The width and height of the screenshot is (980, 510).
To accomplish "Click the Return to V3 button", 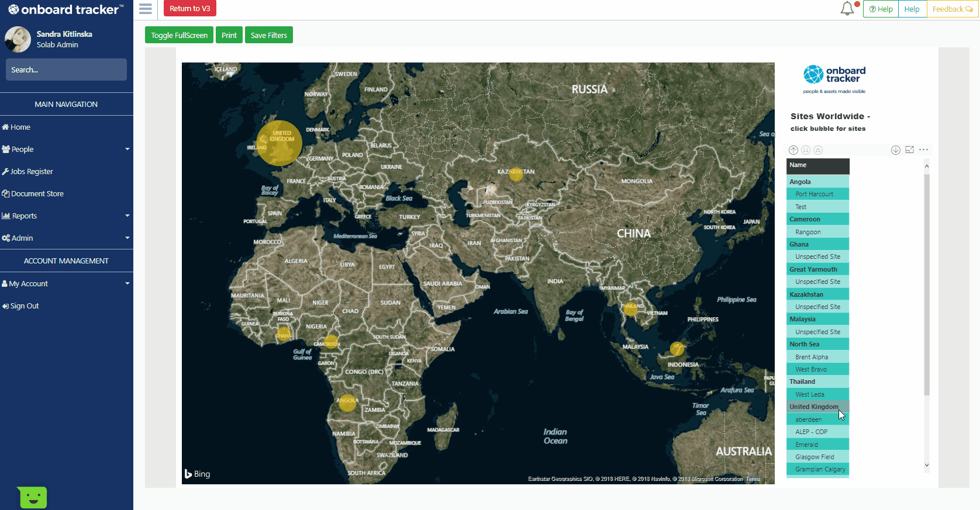I will pos(189,9).
